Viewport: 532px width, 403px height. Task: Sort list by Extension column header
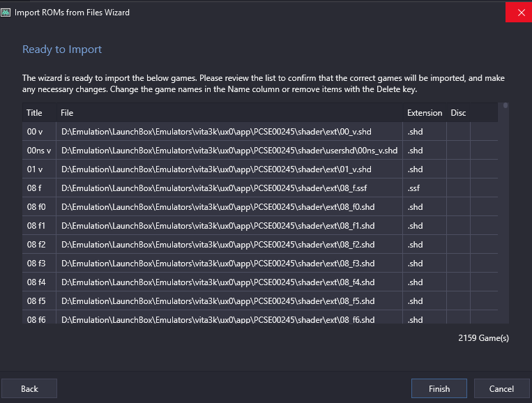[x=425, y=113]
